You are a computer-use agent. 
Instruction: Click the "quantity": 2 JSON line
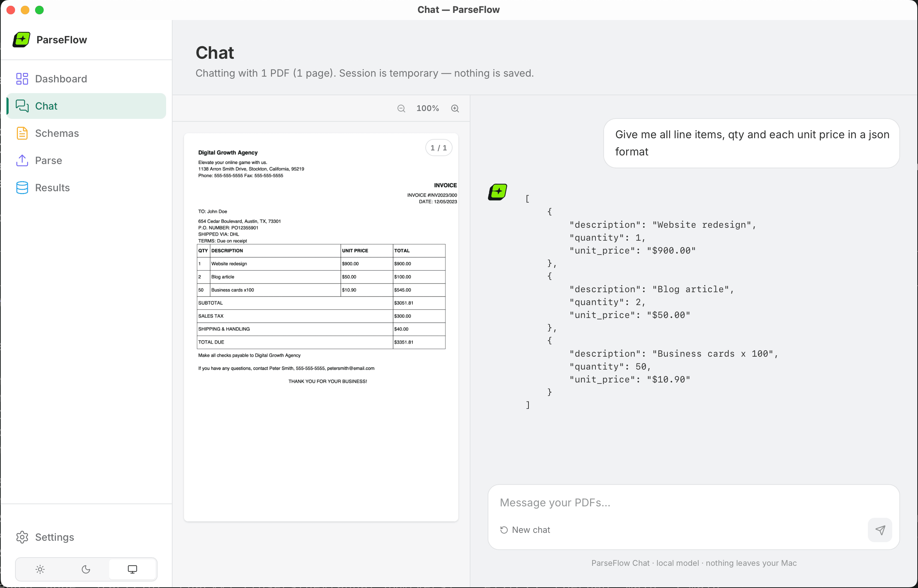[608, 302]
